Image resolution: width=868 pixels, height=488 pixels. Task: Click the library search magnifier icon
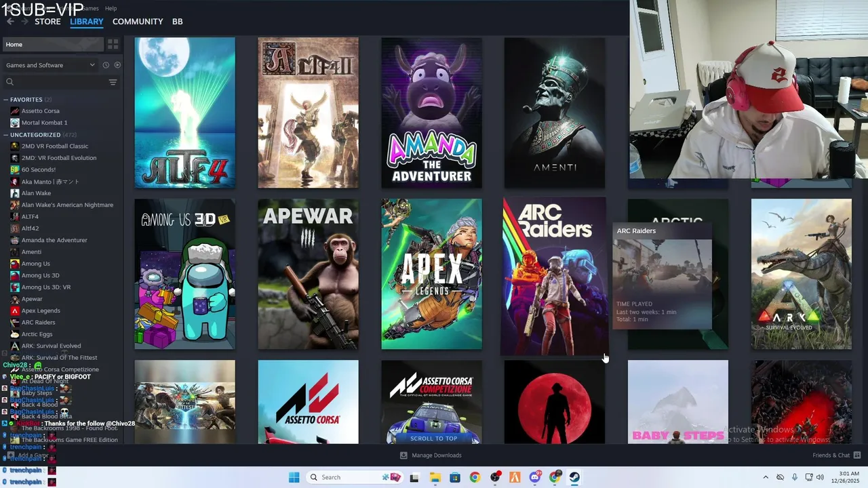pos(9,82)
